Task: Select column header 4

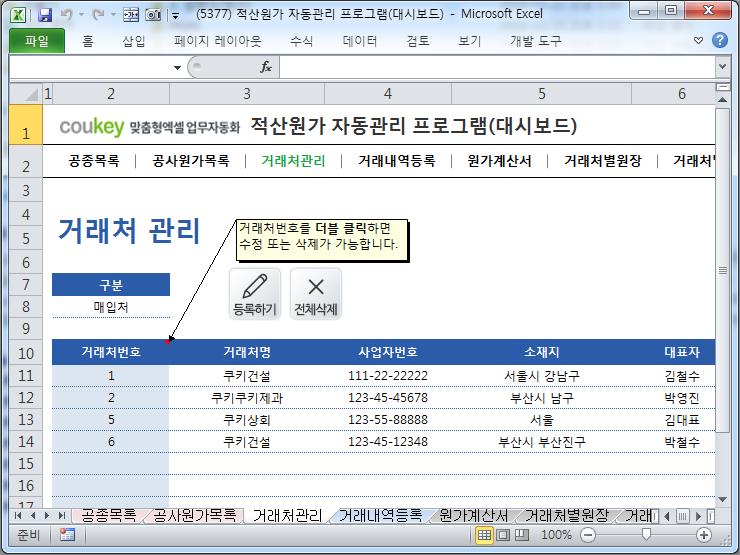Action: coord(388,93)
